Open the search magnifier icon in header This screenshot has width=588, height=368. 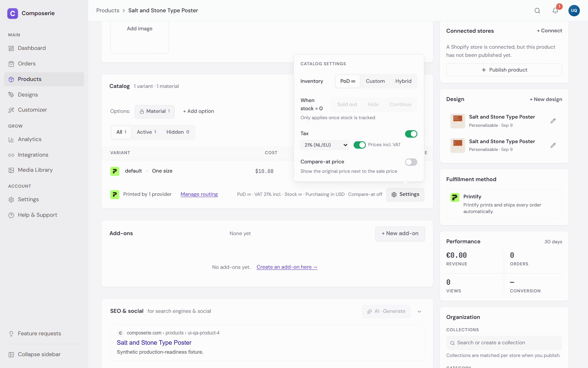537,10
